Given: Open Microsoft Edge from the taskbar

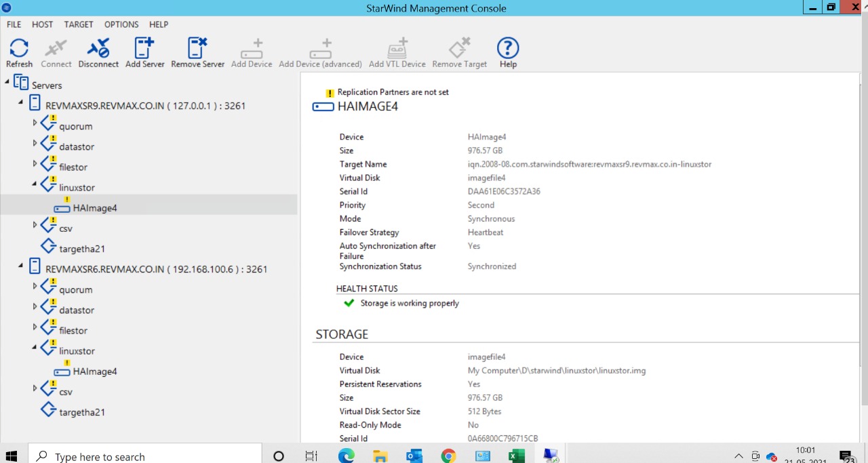Looking at the screenshot, I should 347,456.
